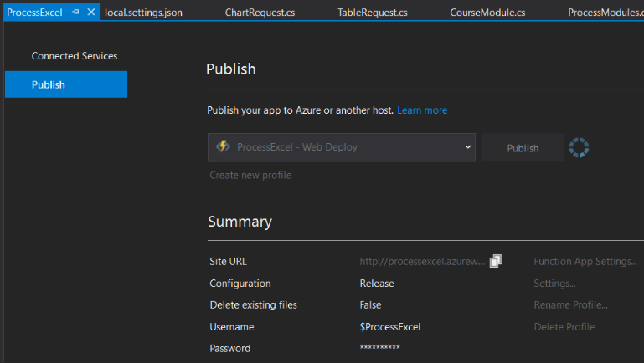
Task: Click Rename Profile
Action: (x=570, y=305)
